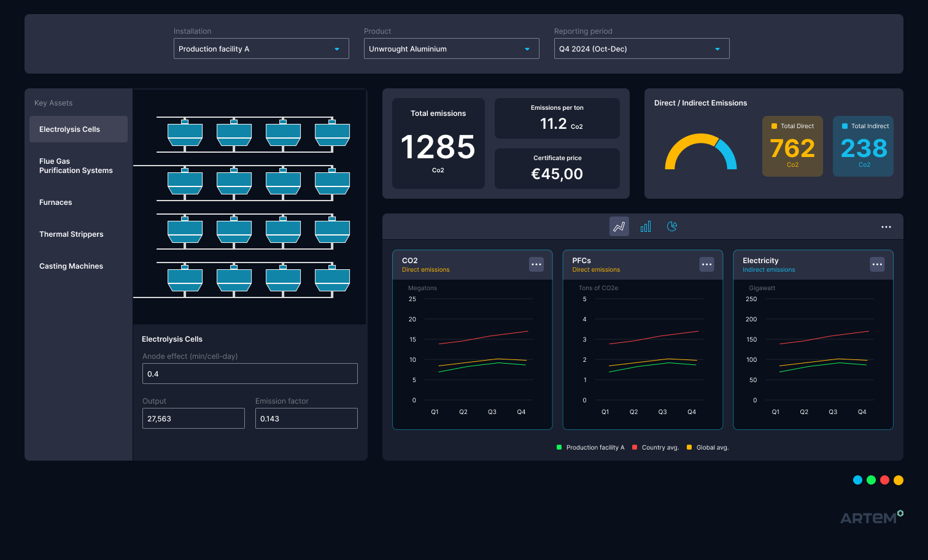Select Electrolysis Cells in Key Assets
The image size is (928, 560).
tap(79, 129)
